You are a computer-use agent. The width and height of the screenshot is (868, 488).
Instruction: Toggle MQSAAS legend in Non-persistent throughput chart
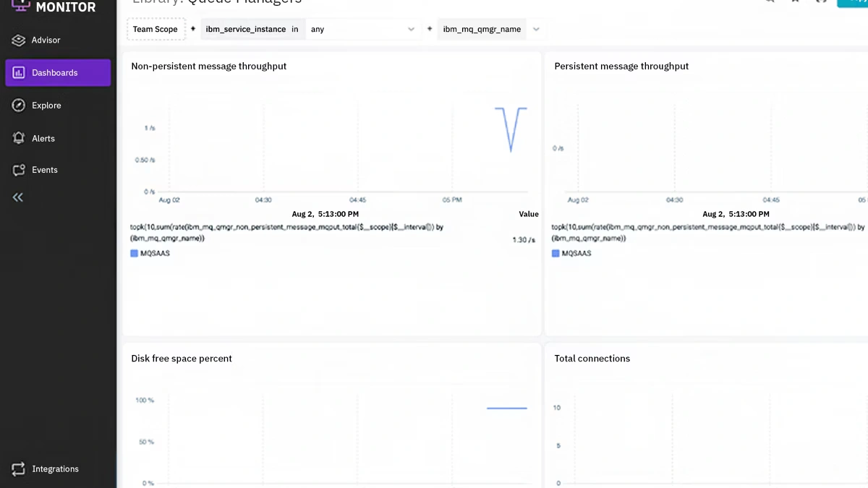pyautogui.click(x=135, y=254)
